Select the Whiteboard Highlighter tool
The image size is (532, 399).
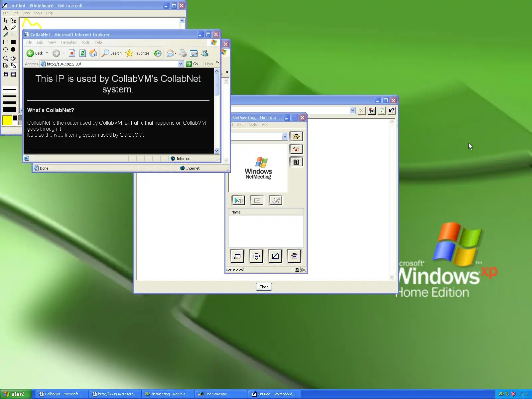(x=13, y=28)
